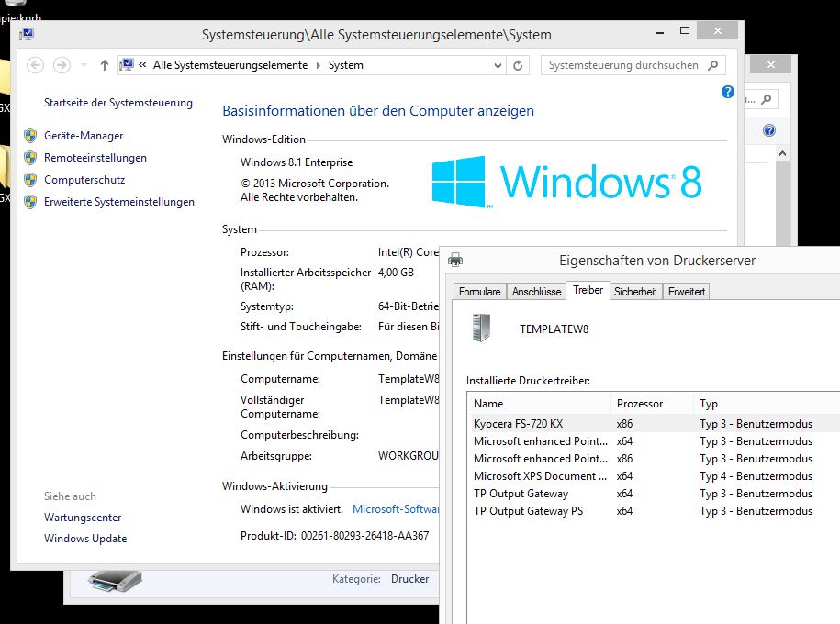Refresh the System control panel page
Screen dimensions: 840x624
pyautogui.click(x=518, y=65)
